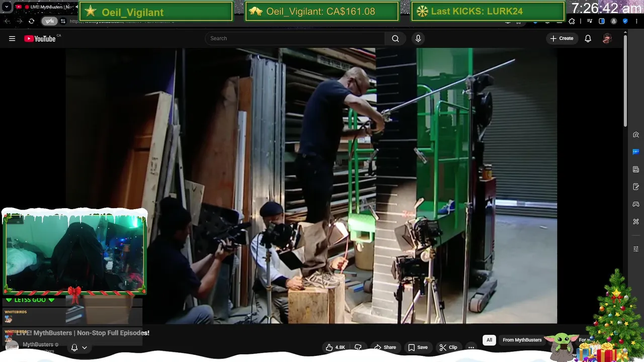This screenshot has width=644, height=362.
Task: Open the media control playlist icon
Action: pyautogui.click(x=590, y=21)
